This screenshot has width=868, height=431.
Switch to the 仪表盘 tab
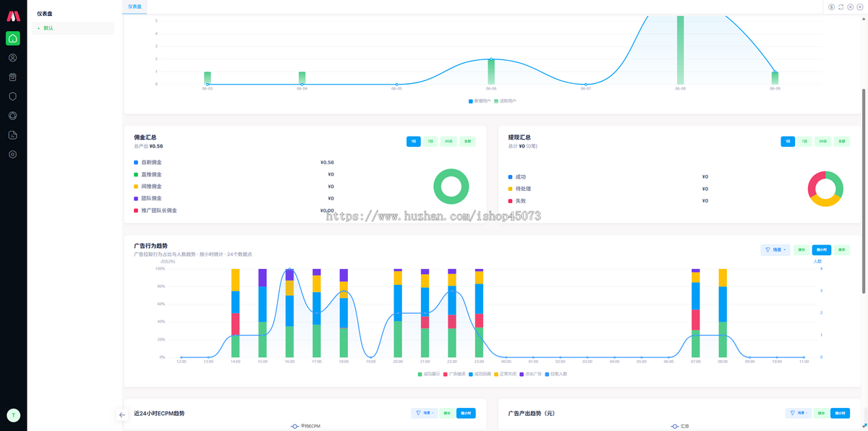[x=135, y=7]
